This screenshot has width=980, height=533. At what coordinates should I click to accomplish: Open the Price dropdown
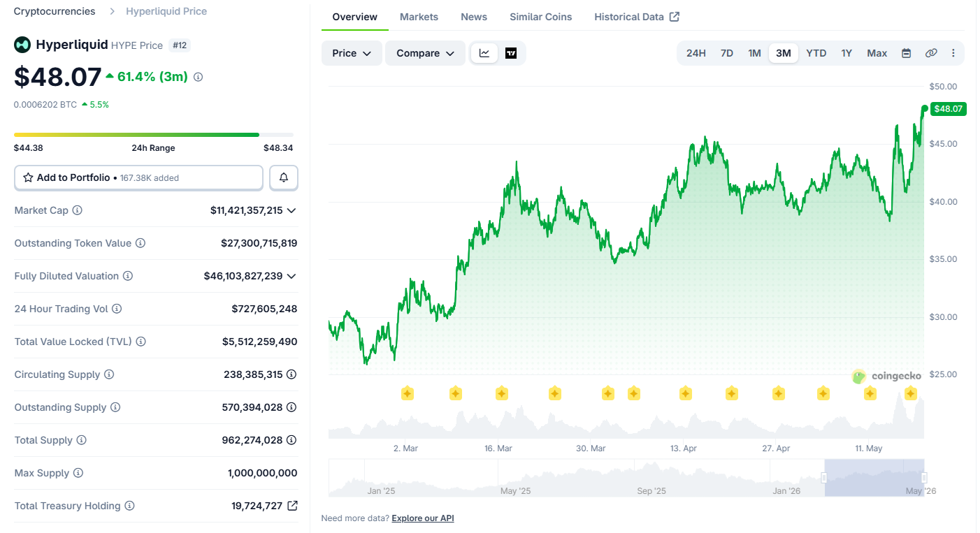pos(352,53)
